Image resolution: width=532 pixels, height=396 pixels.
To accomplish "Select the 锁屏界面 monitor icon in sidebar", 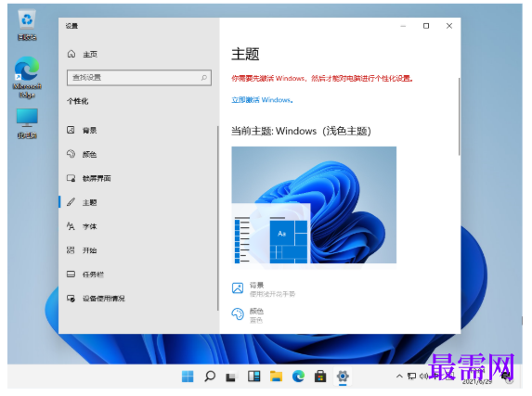I will 71,178.
